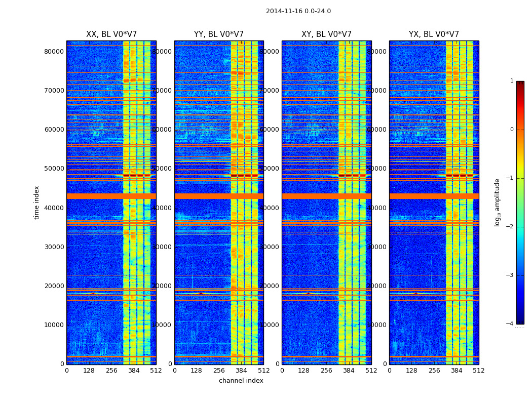Select the XY, BL V0*V7 subplot title

326,34
